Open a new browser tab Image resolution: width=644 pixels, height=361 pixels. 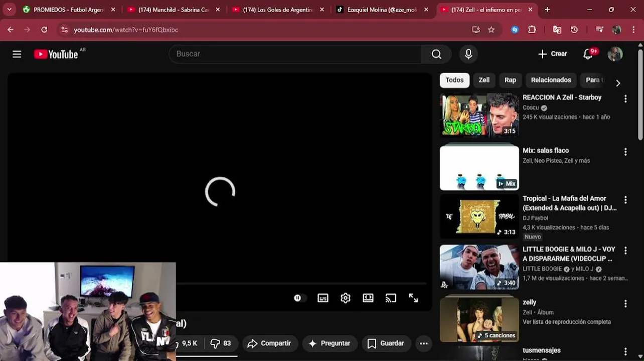coord(547,10)
